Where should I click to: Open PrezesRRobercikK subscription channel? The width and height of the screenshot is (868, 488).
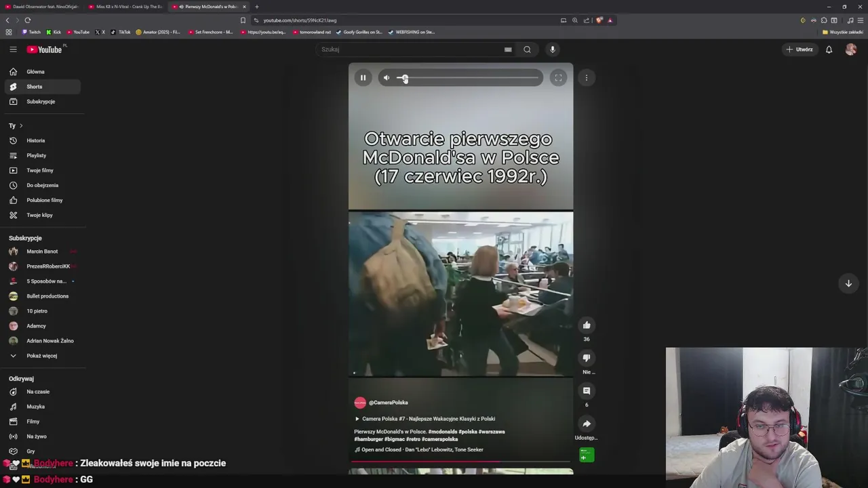coord(42,266)
